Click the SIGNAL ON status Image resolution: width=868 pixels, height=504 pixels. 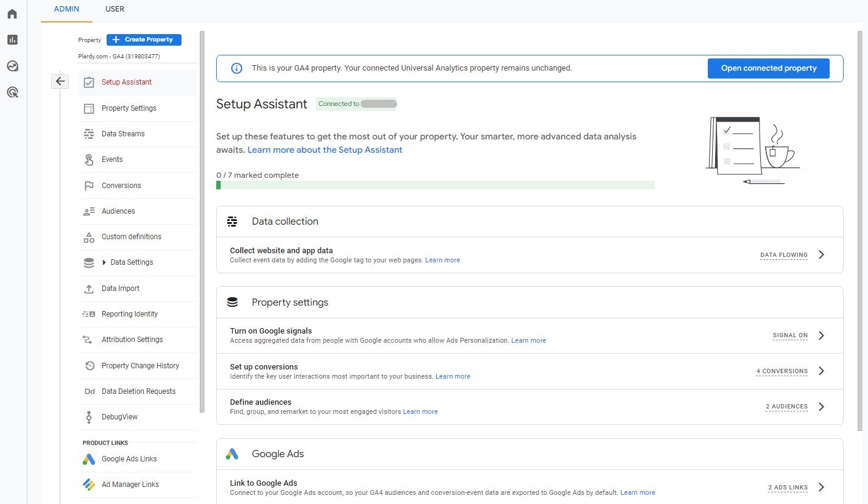pyautogui.click(x=790, y=335)
